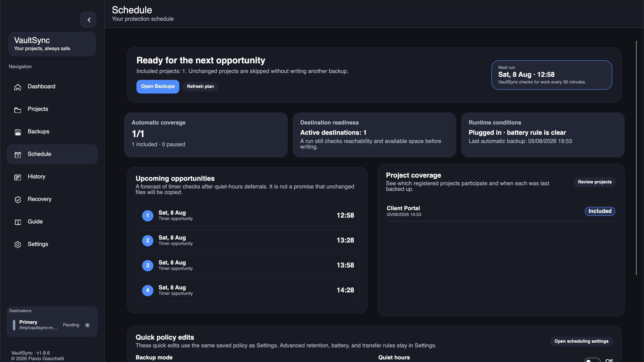Viewport: 644px width, 362px height.
Task: Click Review projects button
Action: pyautogui.click(x=595, y=182)
